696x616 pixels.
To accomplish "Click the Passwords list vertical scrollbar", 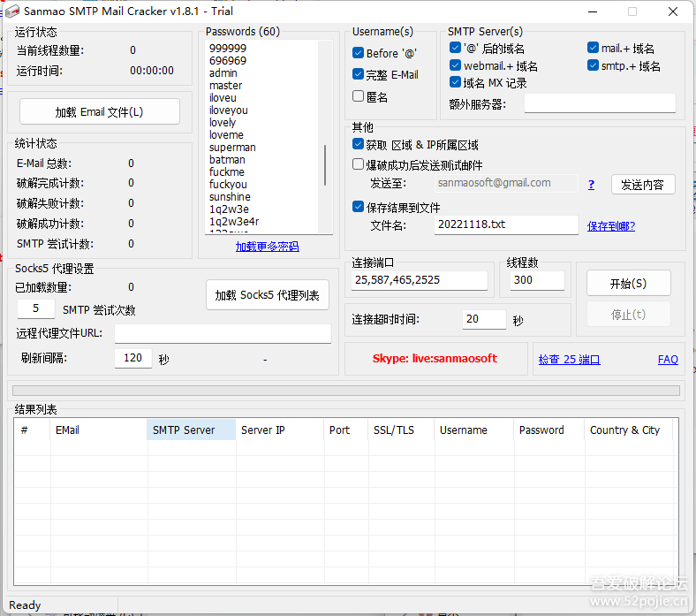I will coord(326,165).
